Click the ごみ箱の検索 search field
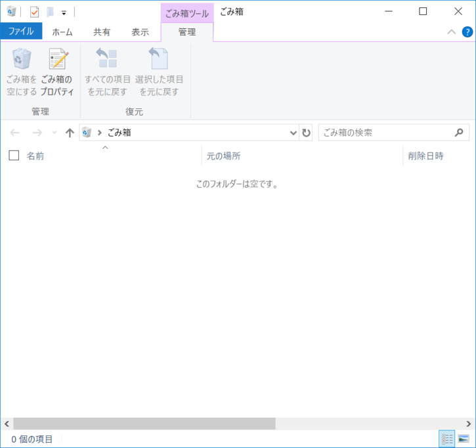The width and height of the screenshot is (476, 448). tap(394, 133)
